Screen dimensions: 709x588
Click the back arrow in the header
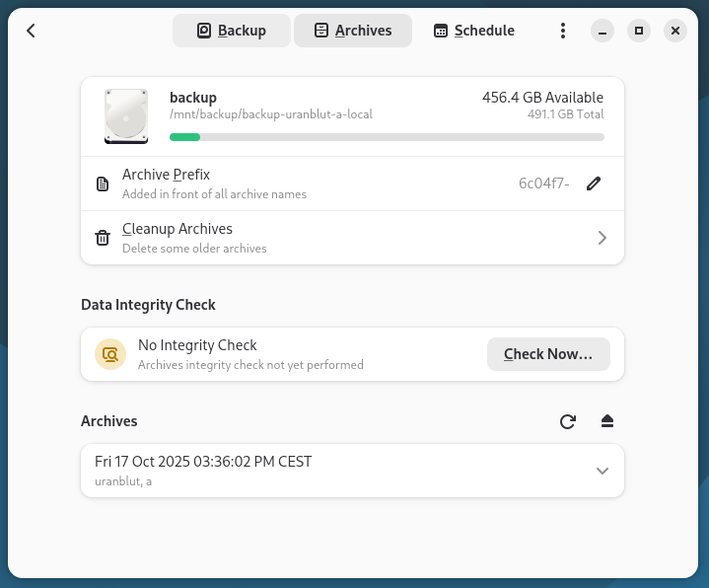pos(31,31)
